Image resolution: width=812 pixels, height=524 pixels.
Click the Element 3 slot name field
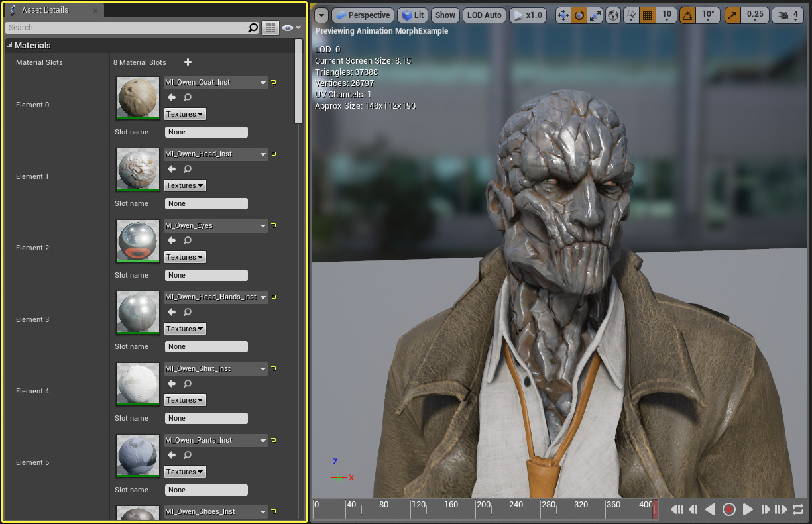[206, 346]
